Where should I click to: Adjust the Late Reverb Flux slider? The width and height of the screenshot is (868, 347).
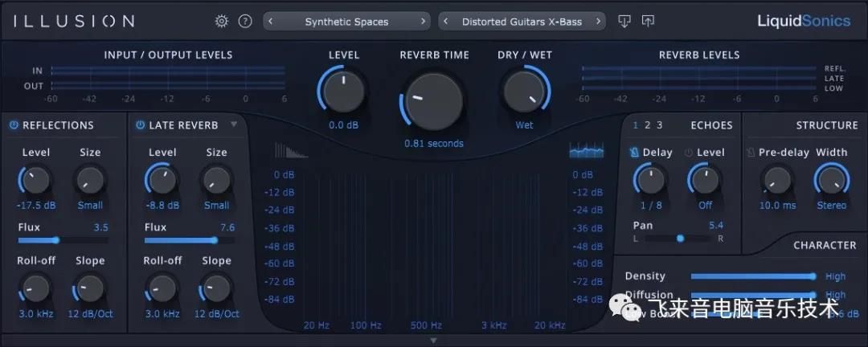(x=190, y=240)
